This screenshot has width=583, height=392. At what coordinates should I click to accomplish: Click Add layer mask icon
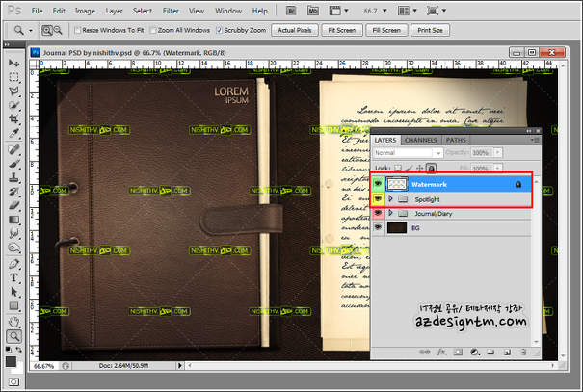pos(458,352)
